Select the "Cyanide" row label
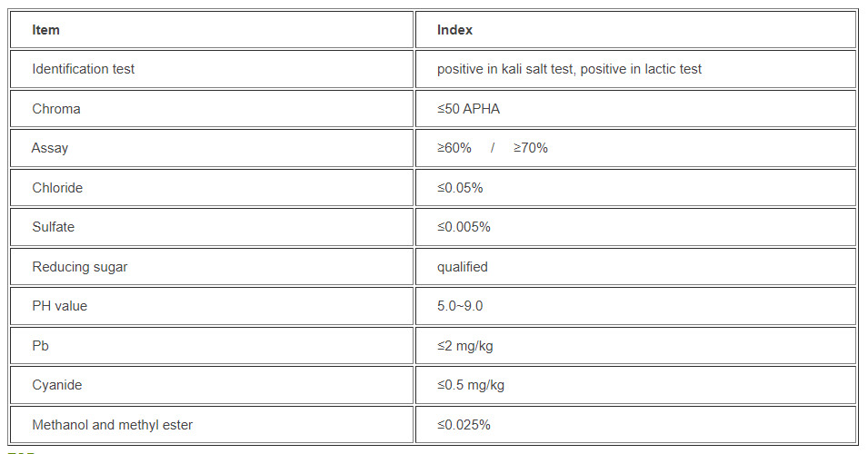Image resolution: width=868 pixels, height=454 pixels. [x=56, y=385]
